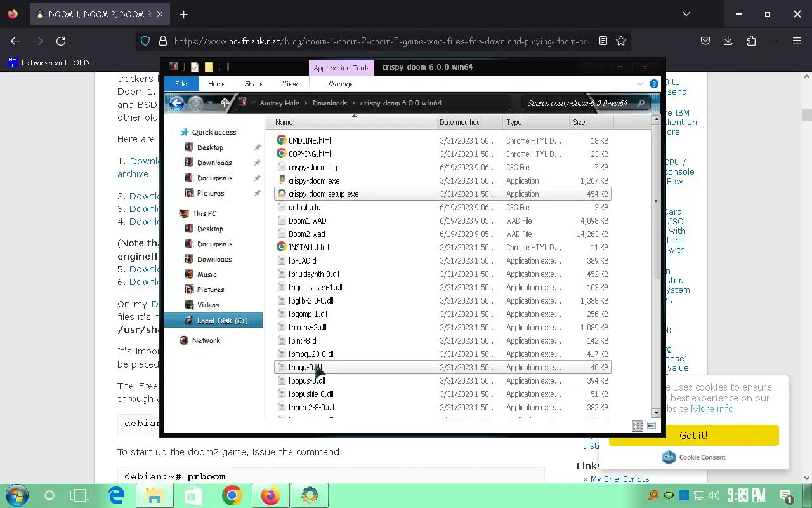Open the Firefox list all tabs dropdown

pyautogui.click(x=686, y=14)
